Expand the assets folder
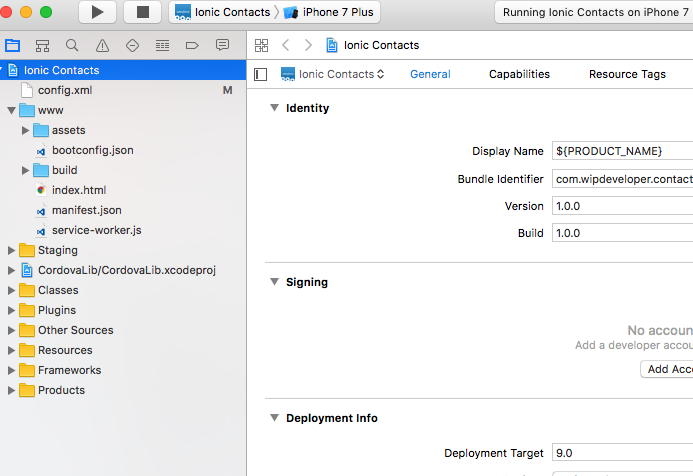Screen dimensions: 693x476 (x=25, y=130)
